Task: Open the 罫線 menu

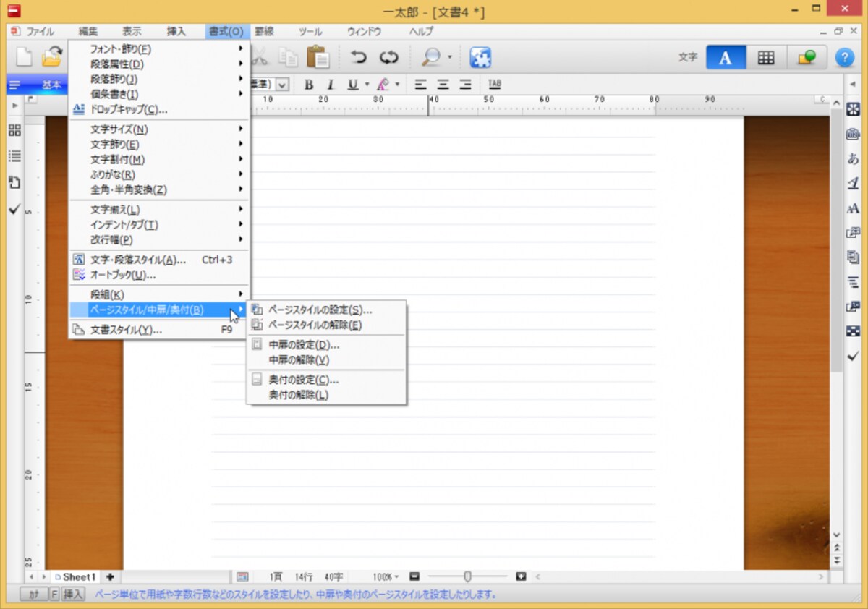Action: point(264,32)
